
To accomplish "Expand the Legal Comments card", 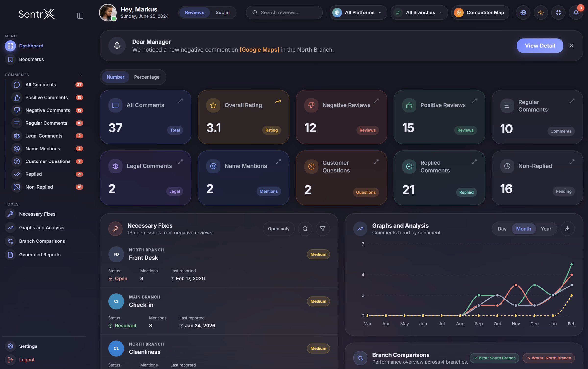I will click(180, 162).
